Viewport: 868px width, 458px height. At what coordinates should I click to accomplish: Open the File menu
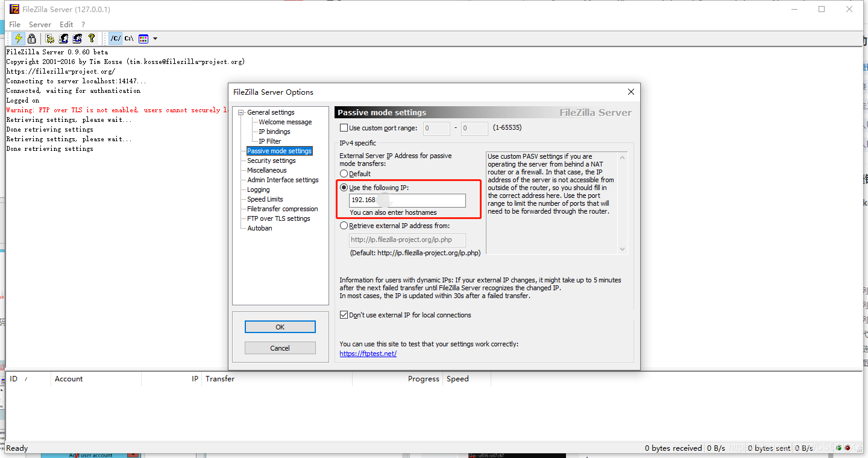14,25
